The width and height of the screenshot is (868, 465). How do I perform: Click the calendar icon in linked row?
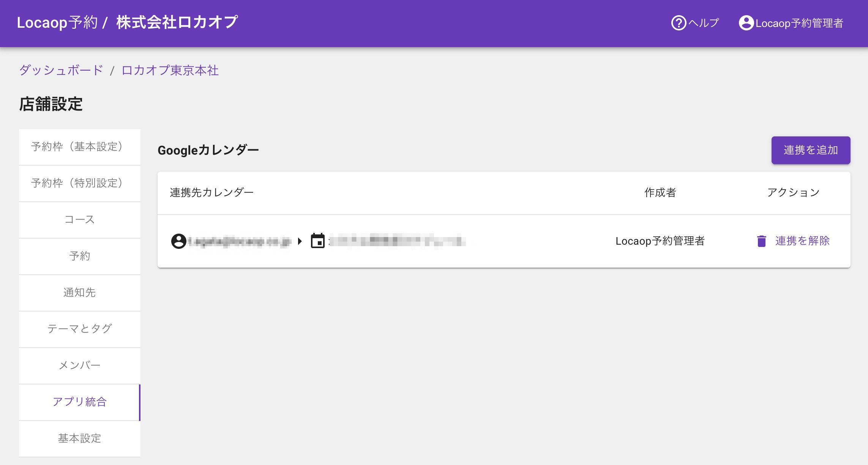318,241
